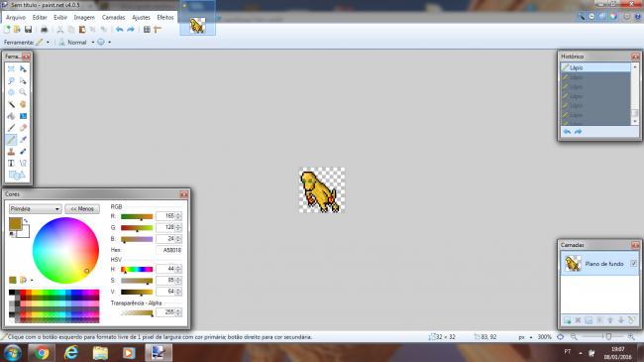The width and height of the screenshot is (644, 362).
Task: Toggle visibility checkbox of Plano de fundo
Action: point(634,263)
